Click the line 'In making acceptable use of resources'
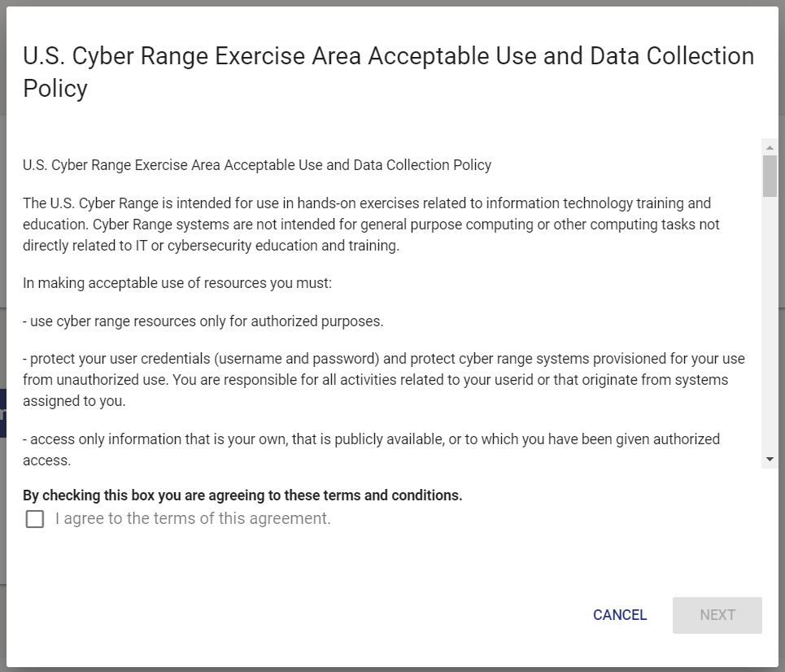 [x=177, y=283]
